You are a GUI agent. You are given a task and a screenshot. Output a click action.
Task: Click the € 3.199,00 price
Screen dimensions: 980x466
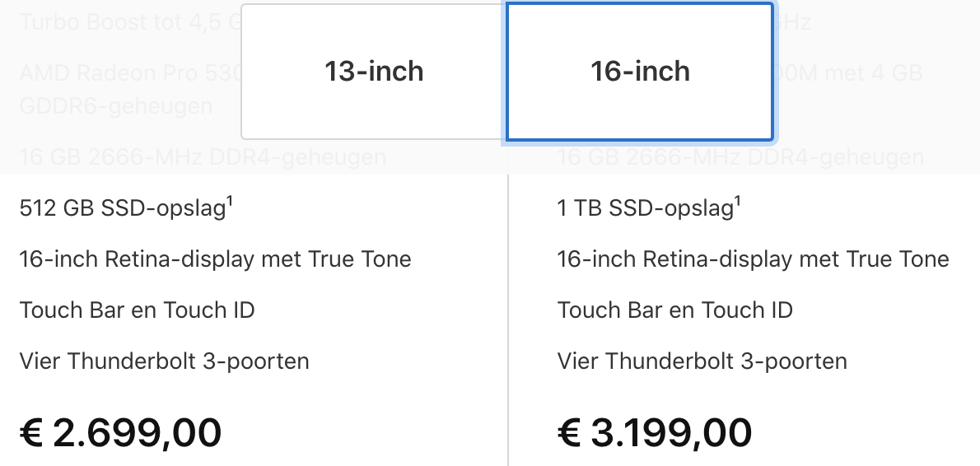pos(655,432)
